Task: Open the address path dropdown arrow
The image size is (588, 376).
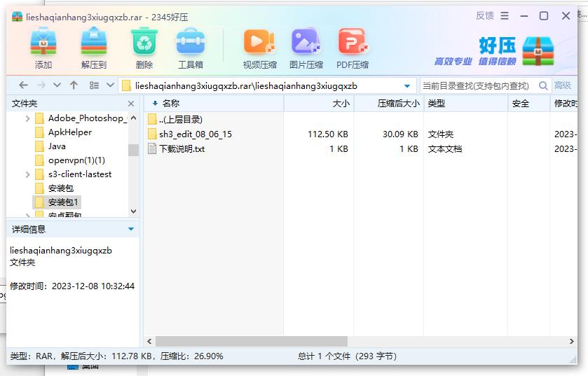Action: 407,86
